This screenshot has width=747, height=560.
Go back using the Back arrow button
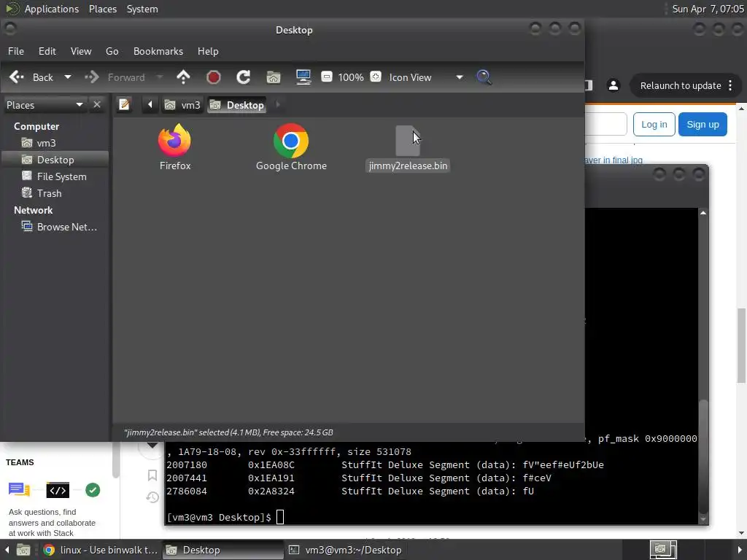31,77
